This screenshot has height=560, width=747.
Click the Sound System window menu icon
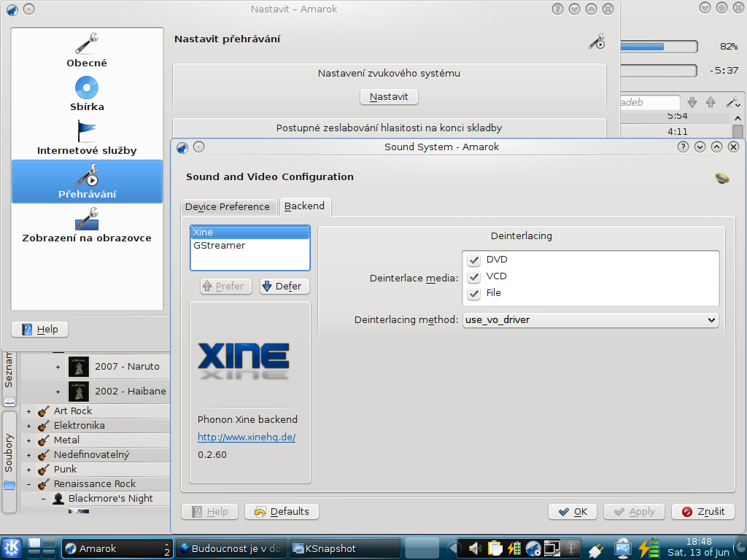[182, 147]
